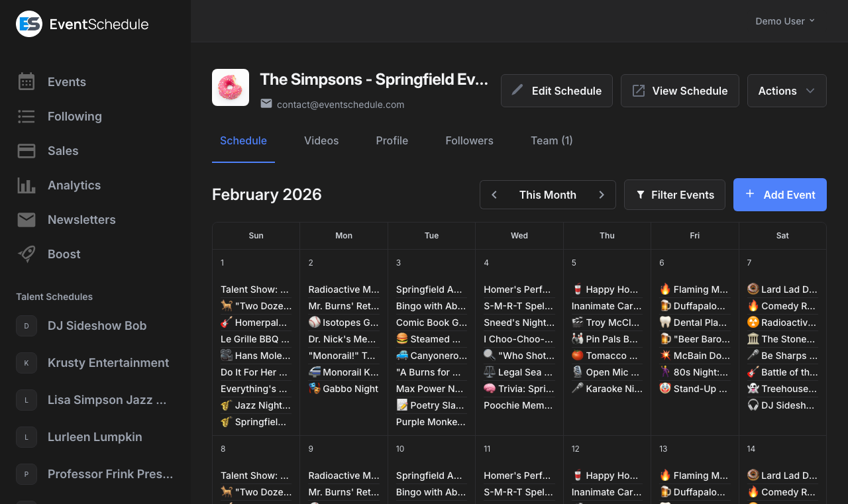The width and height of the screenshot is (848, 504).
Task: Click the donut schedule profile image
Action: tap(230, 87)
